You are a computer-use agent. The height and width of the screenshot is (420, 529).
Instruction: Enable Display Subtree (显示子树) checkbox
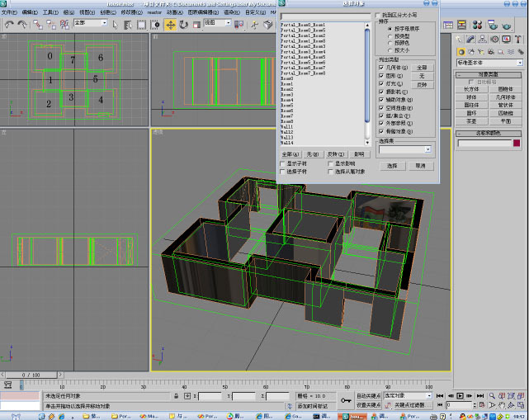coord(282,163)
